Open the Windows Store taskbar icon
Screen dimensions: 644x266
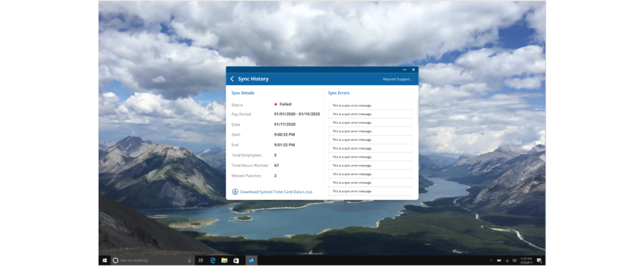[x=236, y=260]
